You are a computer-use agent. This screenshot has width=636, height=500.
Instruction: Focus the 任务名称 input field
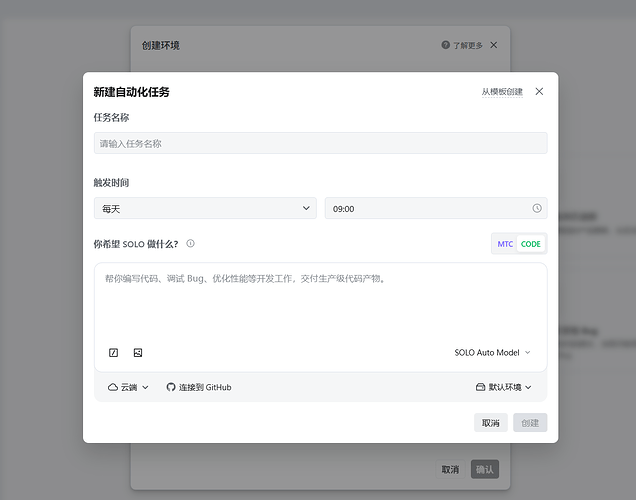pos(320,143)
